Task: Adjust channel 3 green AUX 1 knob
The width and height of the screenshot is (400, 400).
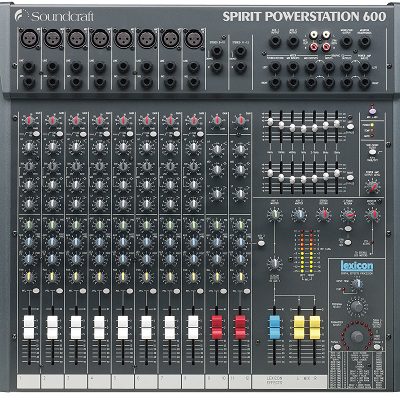Action: (x=76, y=225)
